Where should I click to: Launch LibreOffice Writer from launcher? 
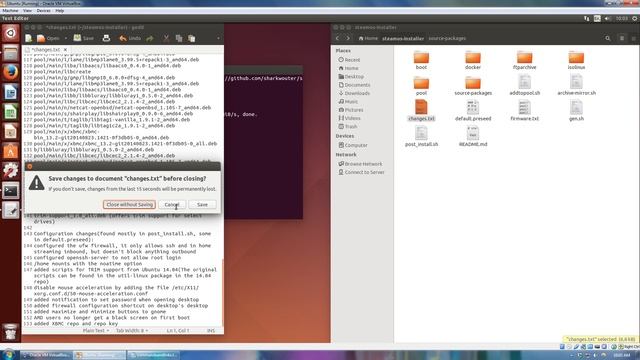click(11, 92)
